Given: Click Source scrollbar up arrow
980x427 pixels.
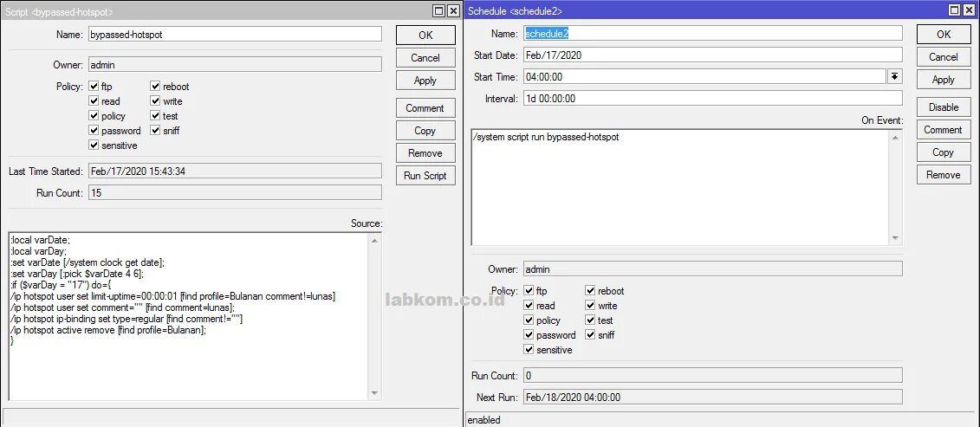Looking at the screenshot, I should (x=375, y=240).
